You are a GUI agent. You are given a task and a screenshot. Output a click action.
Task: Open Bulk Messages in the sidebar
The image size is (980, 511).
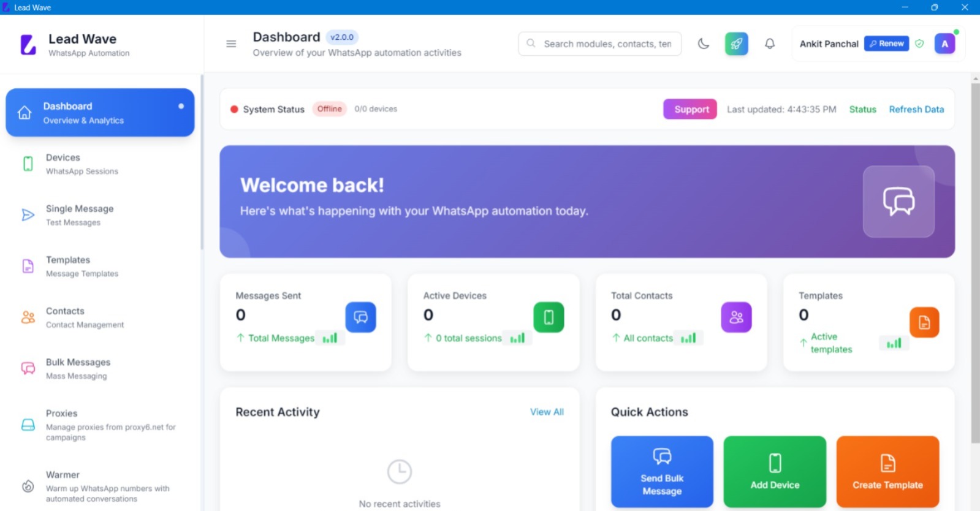pos(100,369)
